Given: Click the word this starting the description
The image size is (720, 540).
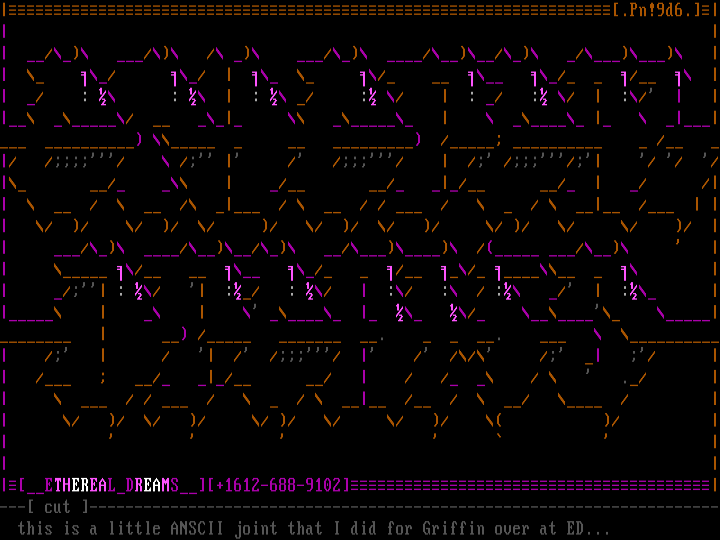Looking at the screenshot, I should (36, 527).
